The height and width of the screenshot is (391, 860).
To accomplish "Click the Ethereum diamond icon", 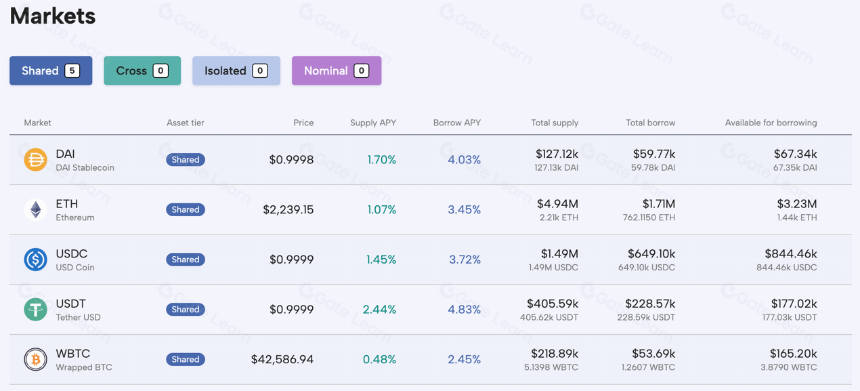I will (x=35, y=209).
